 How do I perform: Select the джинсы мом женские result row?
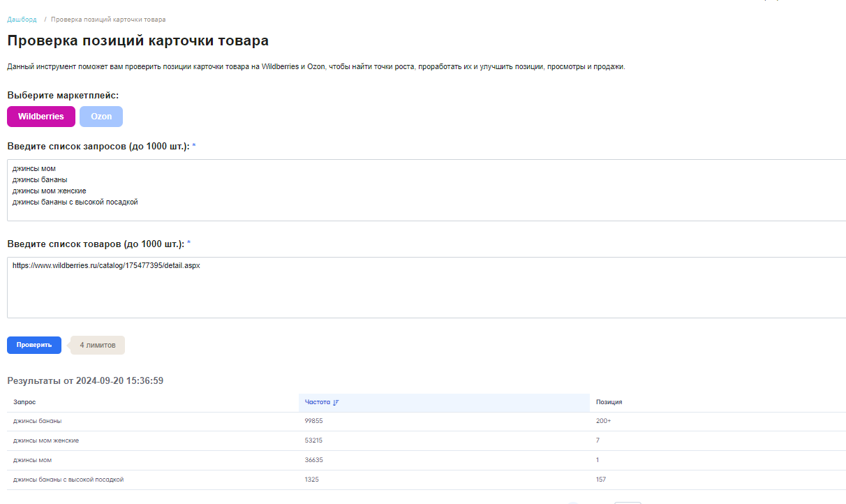[x=426, y=440]
